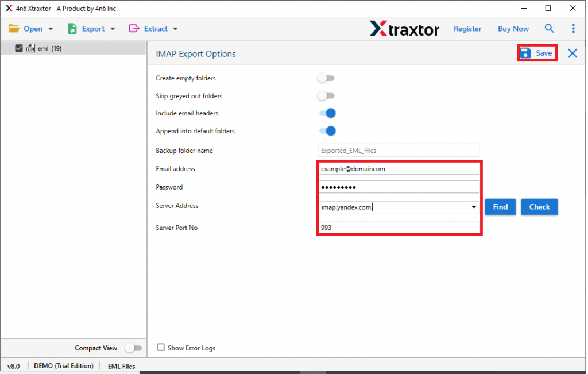Screen dimensions: 588x374
Task: Expand the Server Address dropdown arrow
Action: click(474, 207)
